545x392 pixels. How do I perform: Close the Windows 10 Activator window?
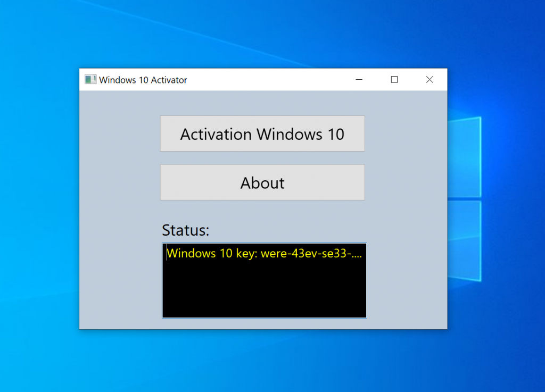tap(430, 79)
